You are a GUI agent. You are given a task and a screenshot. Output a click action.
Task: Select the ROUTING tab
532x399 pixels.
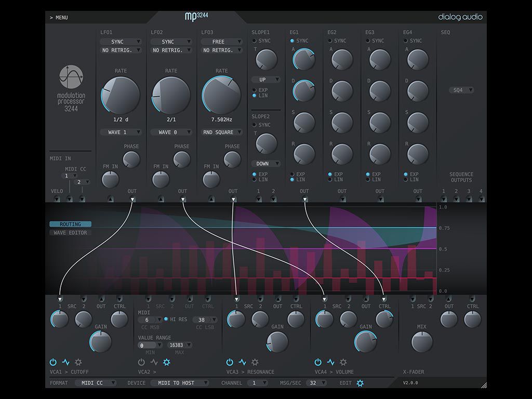[70, 223]
